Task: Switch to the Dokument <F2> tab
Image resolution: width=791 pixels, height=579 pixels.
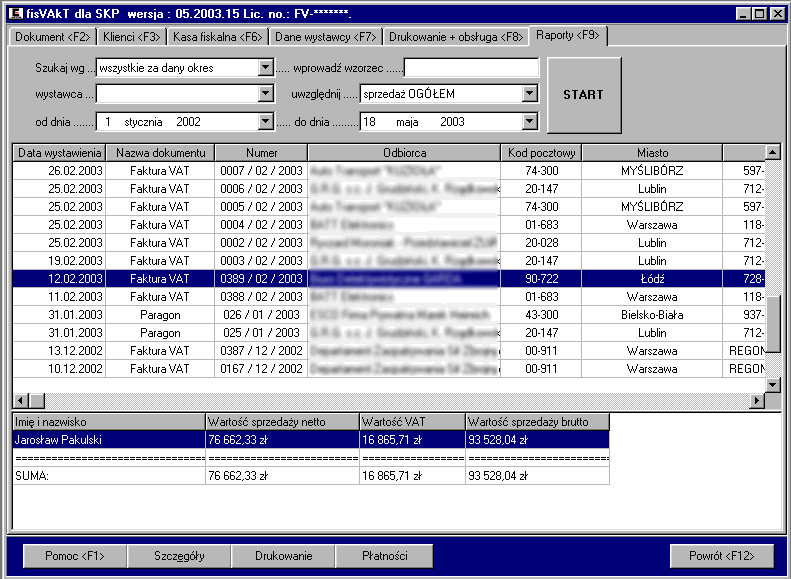Action: tap(52, 36)
